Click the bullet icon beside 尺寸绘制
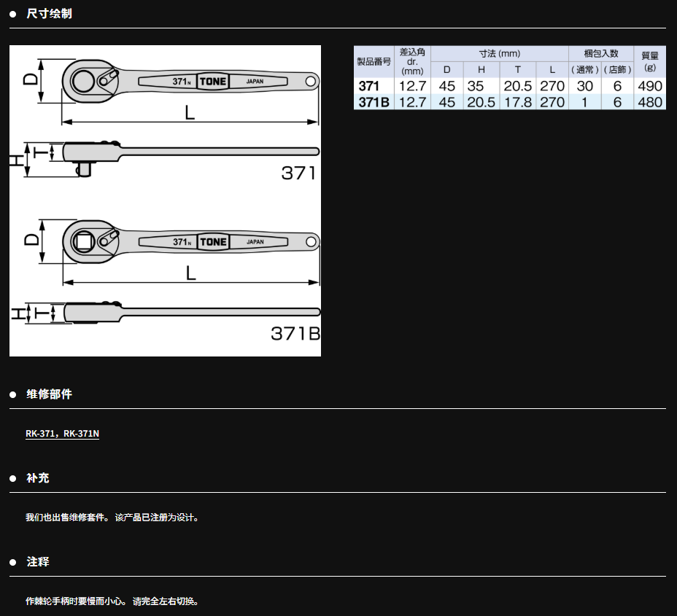This screenshot has height=616, width=677. point(12,14)
